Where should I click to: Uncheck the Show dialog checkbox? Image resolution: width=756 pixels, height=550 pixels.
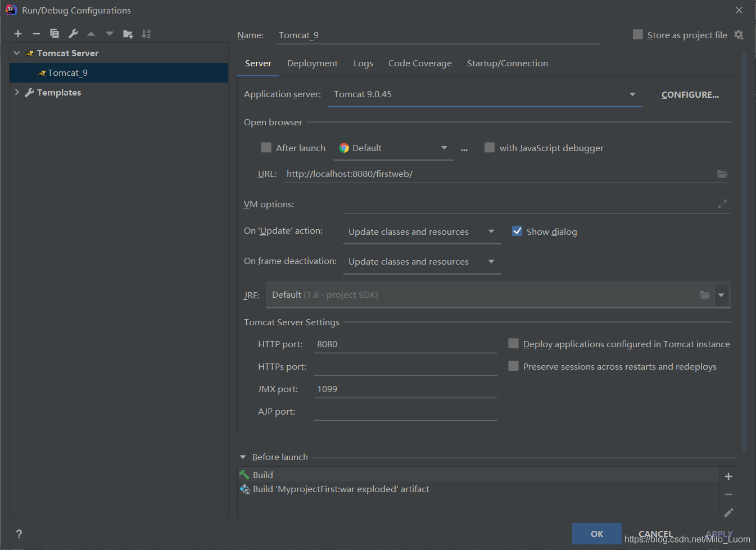[x=517, y=231]
